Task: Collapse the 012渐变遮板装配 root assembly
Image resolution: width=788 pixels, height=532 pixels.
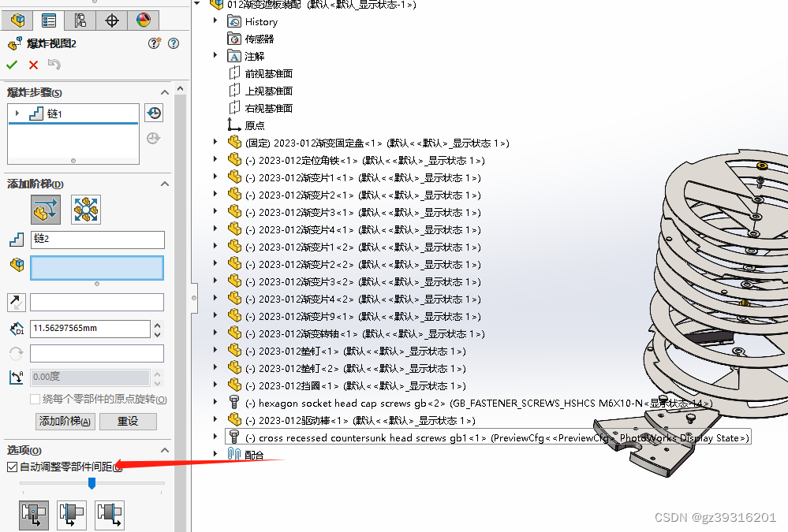Action: coord(197,3)
